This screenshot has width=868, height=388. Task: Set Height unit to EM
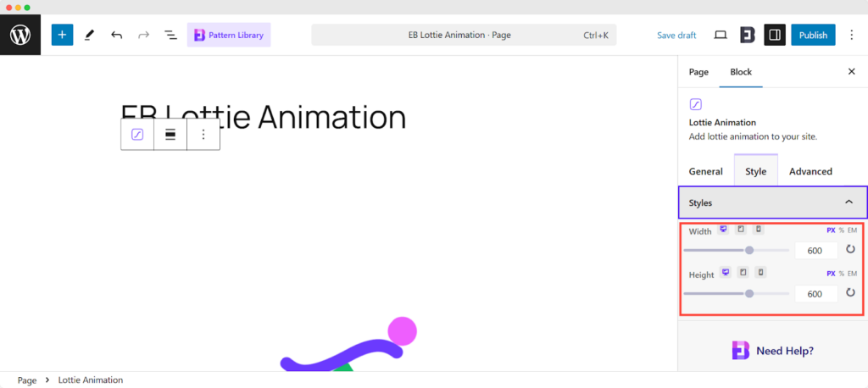(x=852, y=274)
